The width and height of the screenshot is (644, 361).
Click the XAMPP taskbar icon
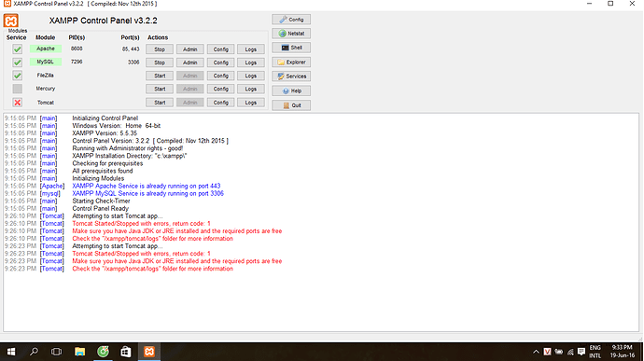pyautogui.click(x=149, y=352)
